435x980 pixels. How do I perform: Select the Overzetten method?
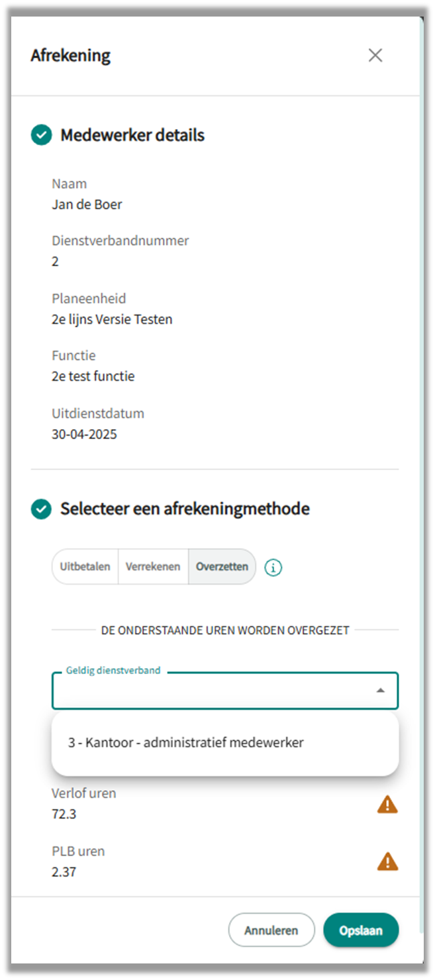pos(222,567)
